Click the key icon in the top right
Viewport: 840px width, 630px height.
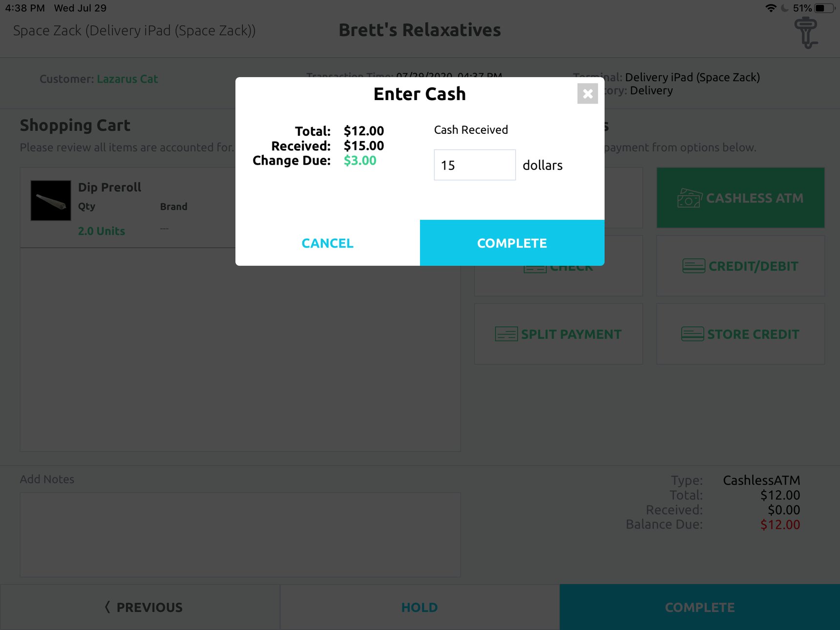[x=807, y=33]
